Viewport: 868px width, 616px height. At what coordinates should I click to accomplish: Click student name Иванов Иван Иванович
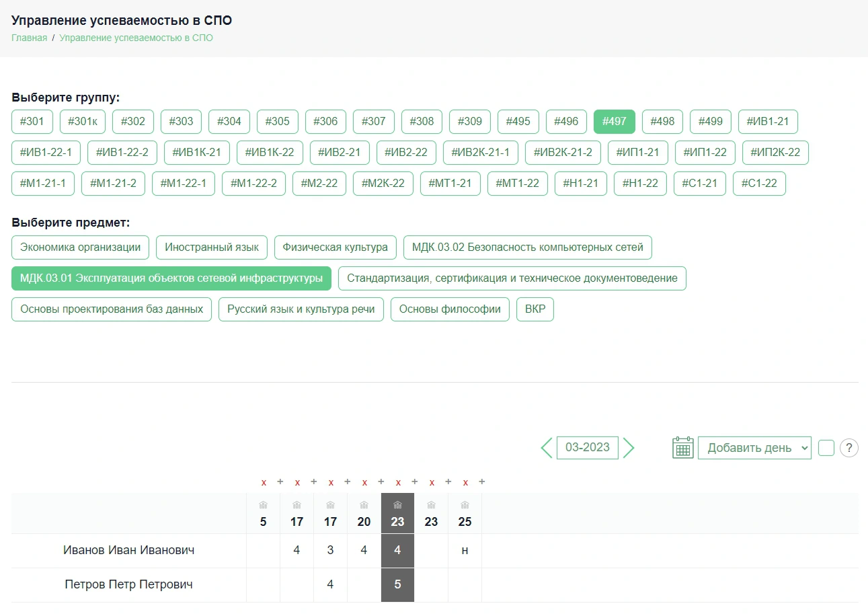point(129,550)
